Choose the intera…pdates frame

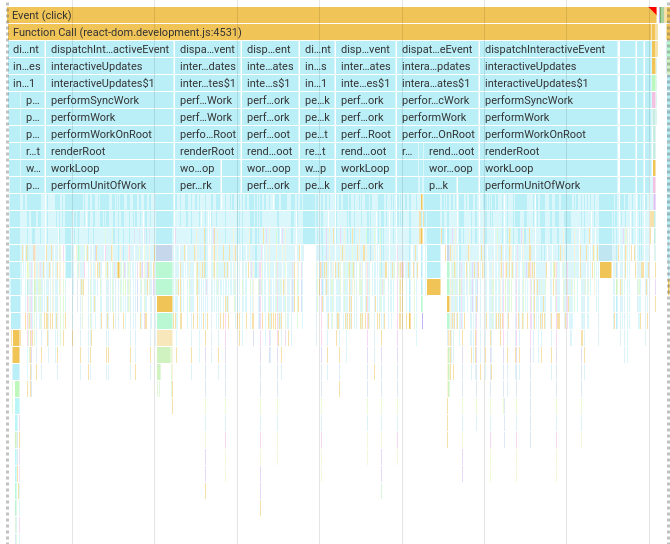[x=438, y=66]
